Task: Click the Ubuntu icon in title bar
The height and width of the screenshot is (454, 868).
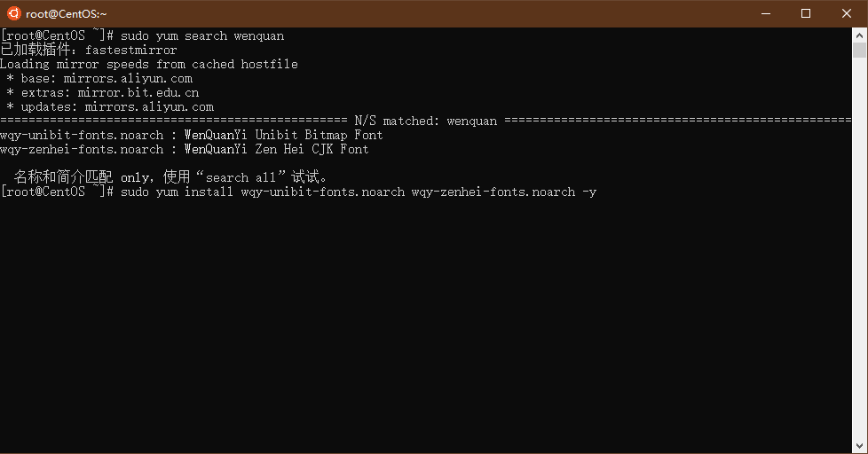Action: pos(14,13)
